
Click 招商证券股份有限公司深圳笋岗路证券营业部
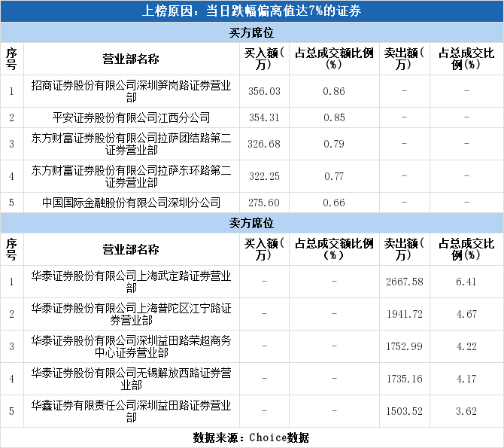[131, 91]
